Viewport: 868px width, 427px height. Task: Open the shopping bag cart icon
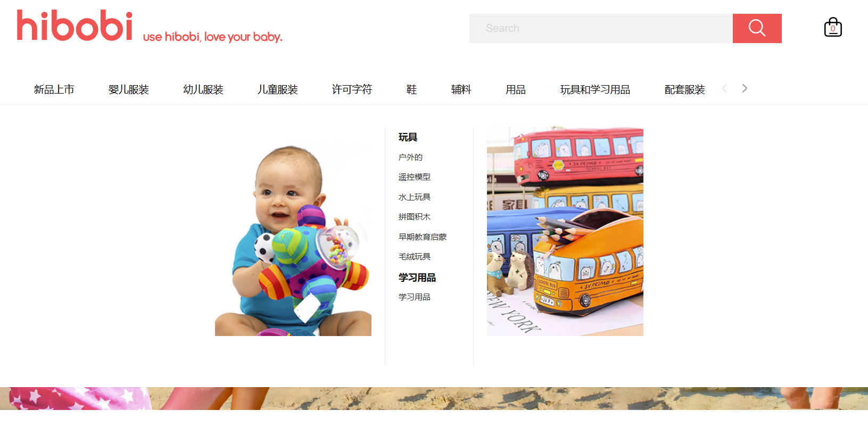point(833,27)
